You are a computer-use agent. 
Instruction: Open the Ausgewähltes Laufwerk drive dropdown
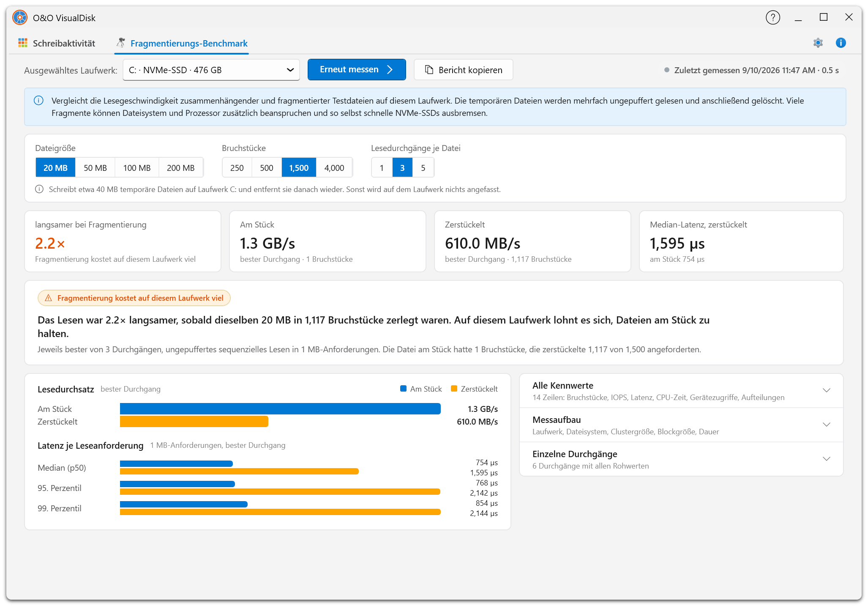(x=211, y=70)
